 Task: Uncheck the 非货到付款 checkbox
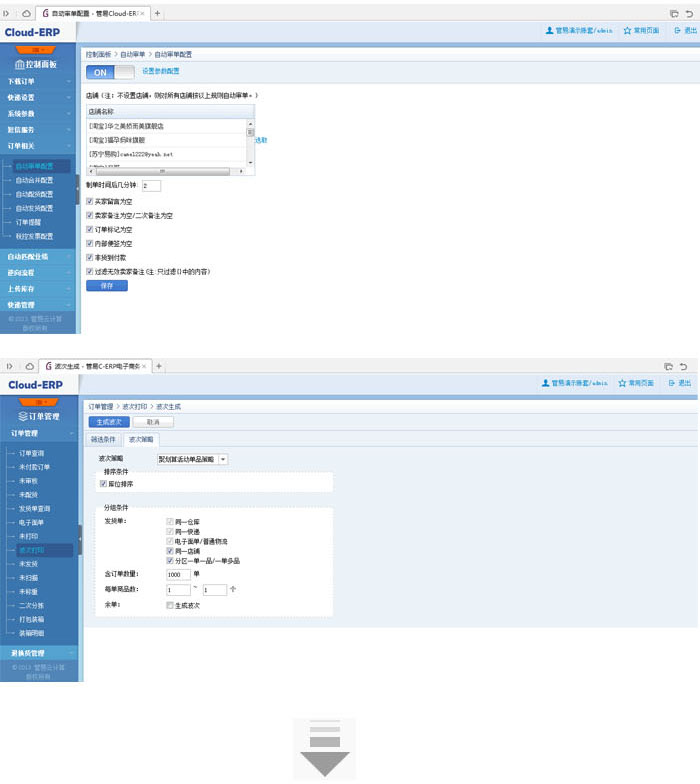(90, 257)
